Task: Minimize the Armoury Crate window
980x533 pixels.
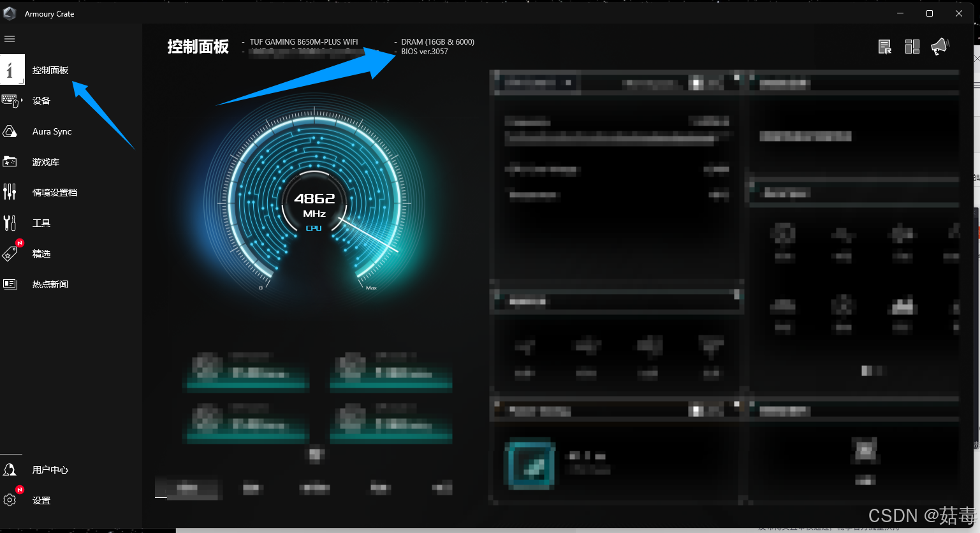Action: (x=900, y=13)
